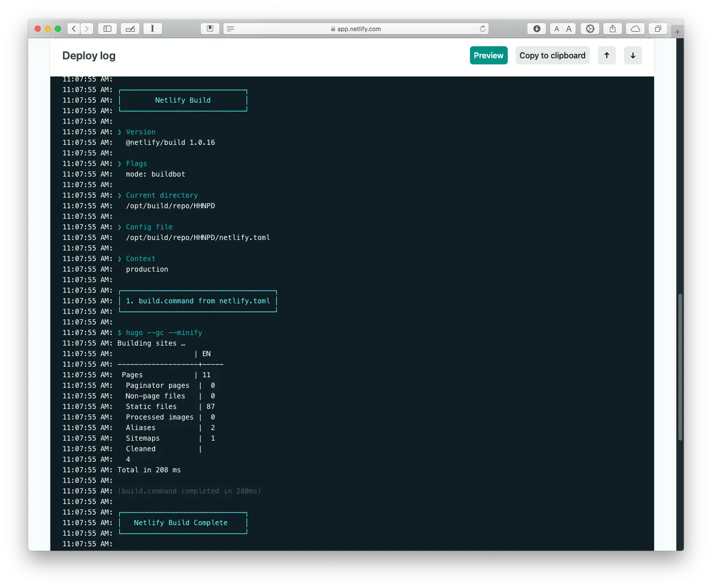This screenshot has height=588, width=712.
Task: Toggle the Safari sidebar button
Action: (107, 29)
